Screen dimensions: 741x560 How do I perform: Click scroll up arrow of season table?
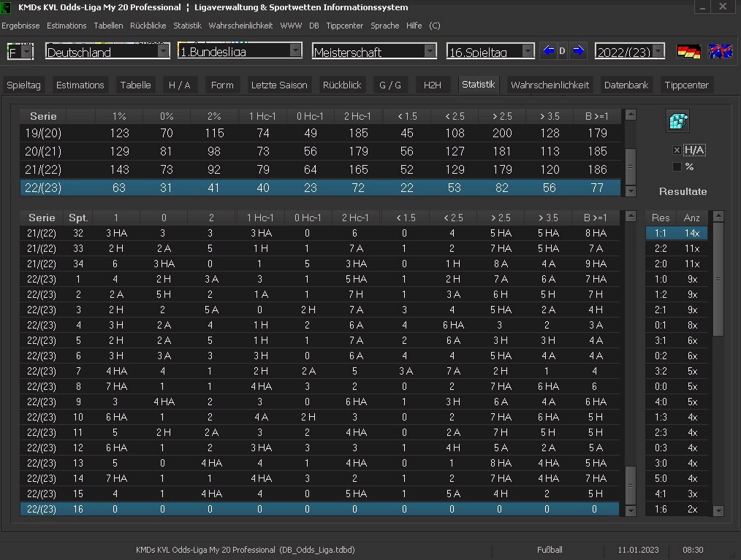(631, 115)
